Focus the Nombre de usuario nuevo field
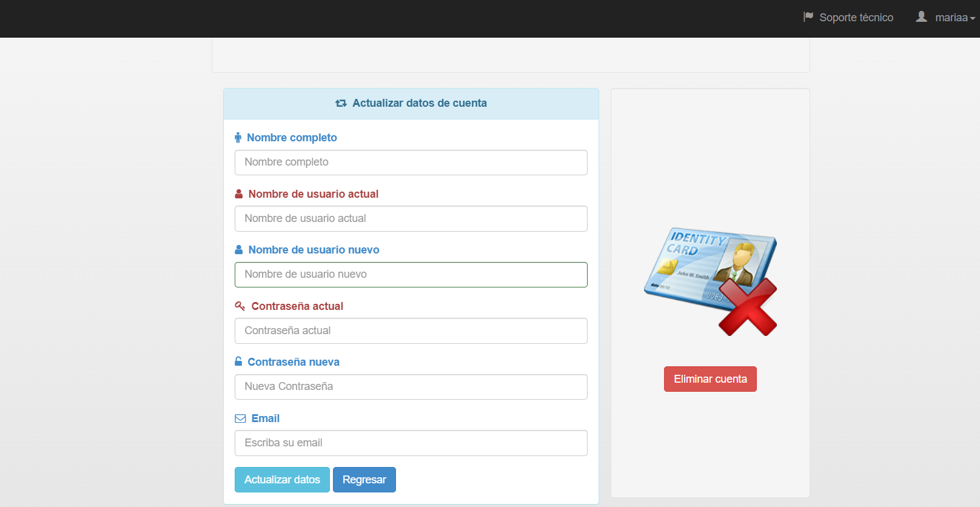This screenshot has height=507, width=980. [411, 275]
